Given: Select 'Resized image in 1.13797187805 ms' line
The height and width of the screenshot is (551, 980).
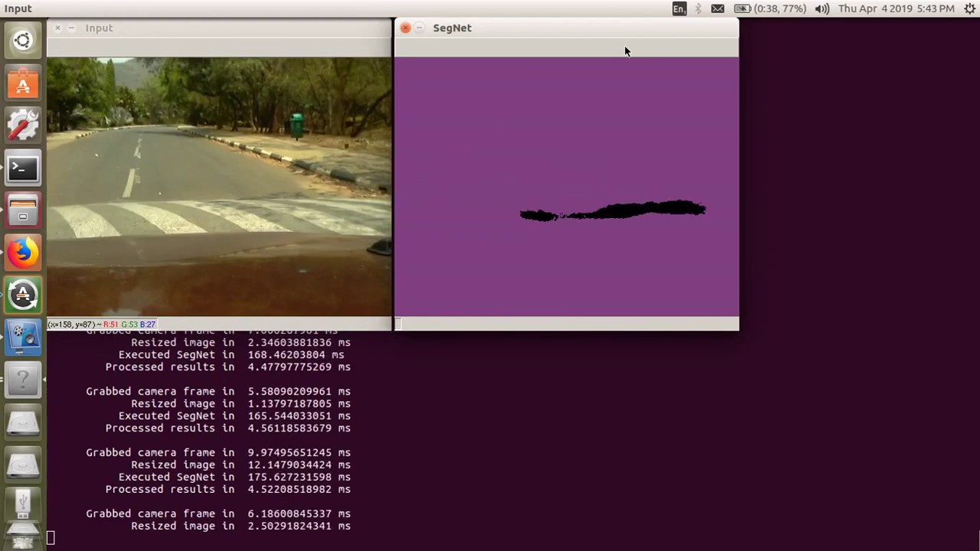Looking at the screenshot, I should pyautogui.click(x=240, y=403).
